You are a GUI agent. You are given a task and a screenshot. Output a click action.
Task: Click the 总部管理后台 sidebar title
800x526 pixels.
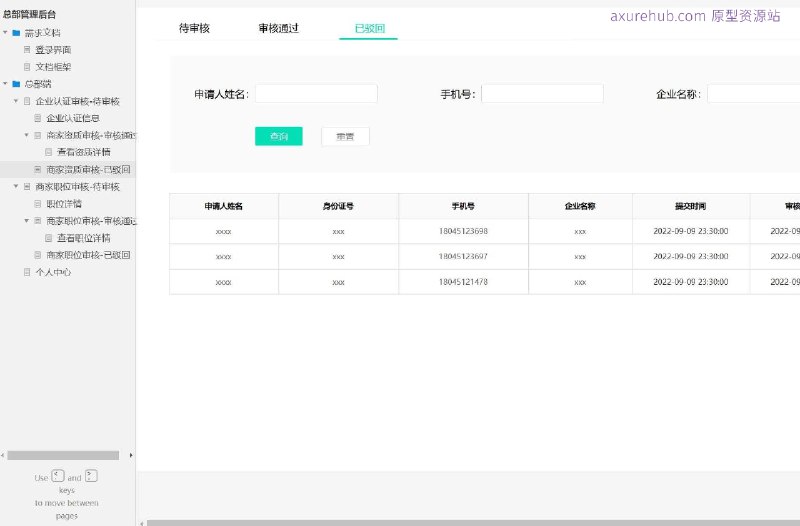click(x=29, y=14)
